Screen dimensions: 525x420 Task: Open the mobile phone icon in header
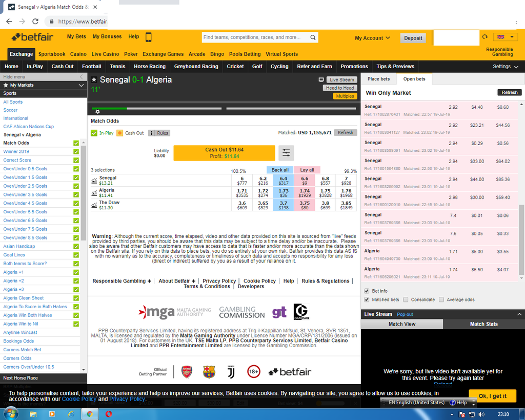pos(148,37)
